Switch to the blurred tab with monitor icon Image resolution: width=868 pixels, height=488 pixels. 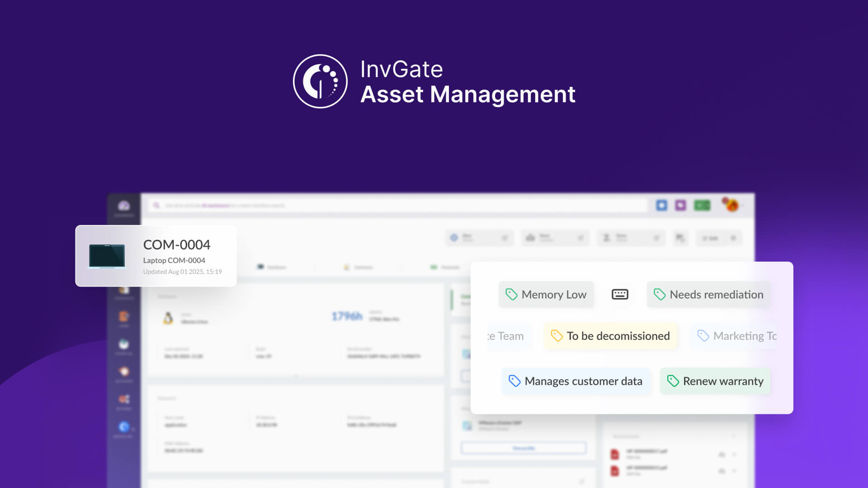pyautogui.click(x=271, y=267)
